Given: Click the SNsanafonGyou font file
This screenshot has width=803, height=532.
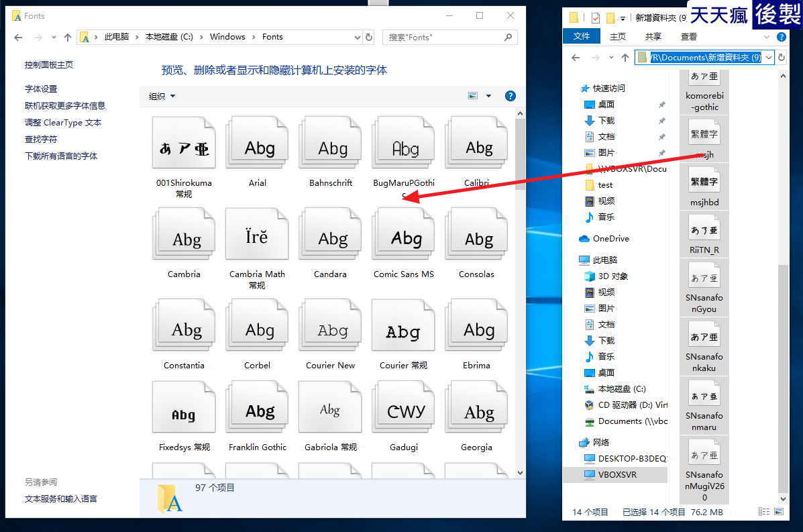Looking at the screenshot, I should pyautogui.click(x=704, y=288).
